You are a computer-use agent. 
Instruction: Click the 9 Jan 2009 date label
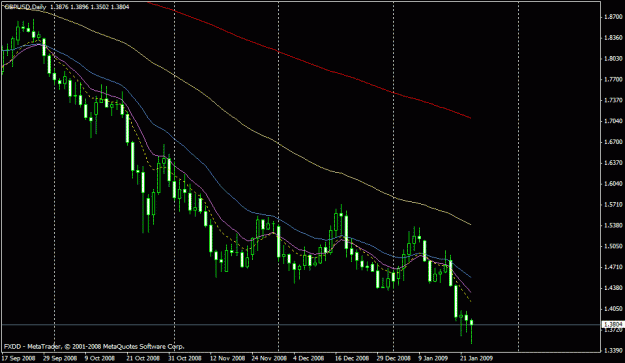[x=433, y=358]
